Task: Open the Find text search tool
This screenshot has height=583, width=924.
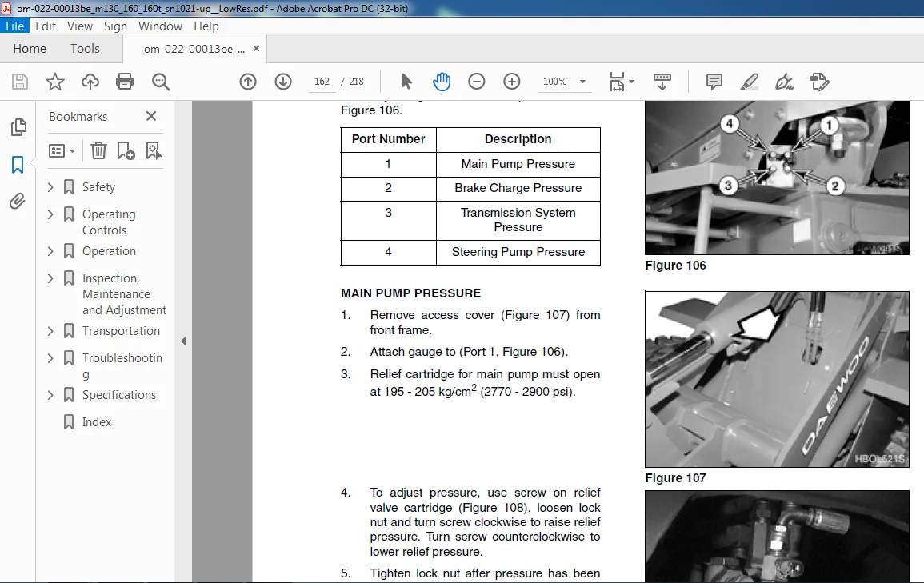Action: (x=161, y=82)
